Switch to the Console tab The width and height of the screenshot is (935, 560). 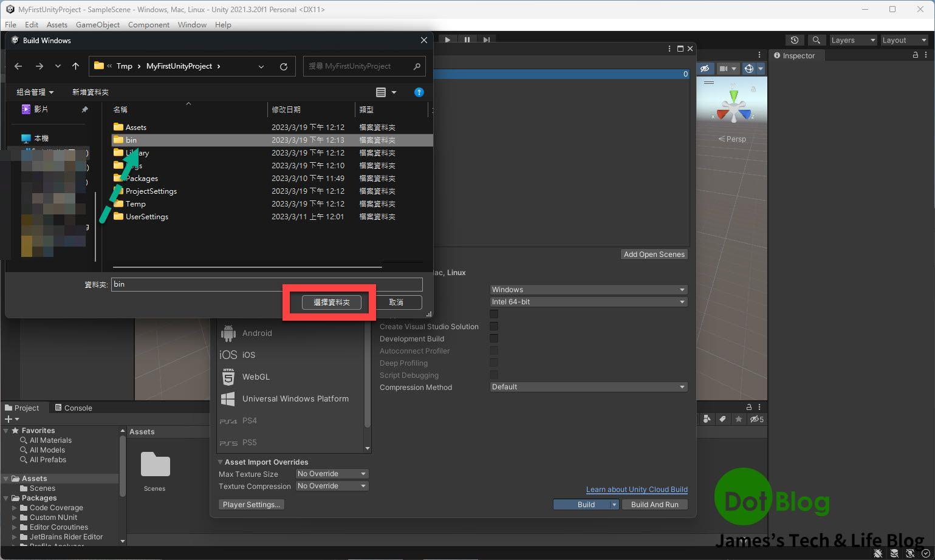tap(74, 408)
